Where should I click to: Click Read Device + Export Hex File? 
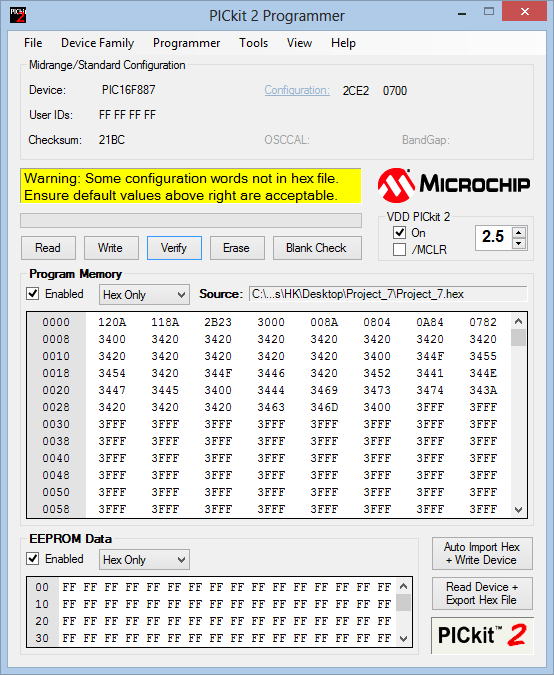pyautogui.click(x=482, y=594)
